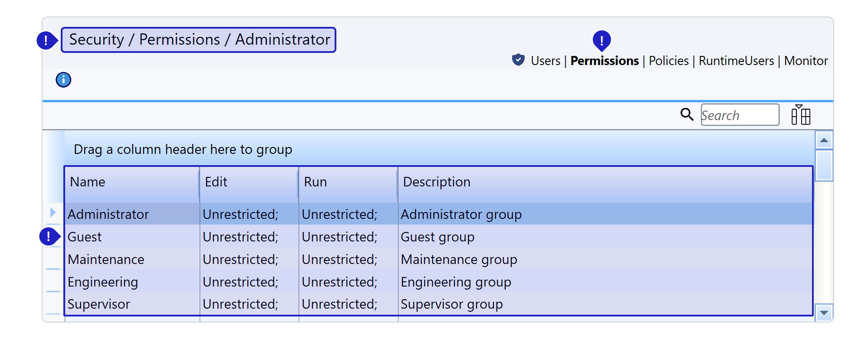
Task: Click the alert marker beside the breadcrumb title
Action: click(46, 41)
